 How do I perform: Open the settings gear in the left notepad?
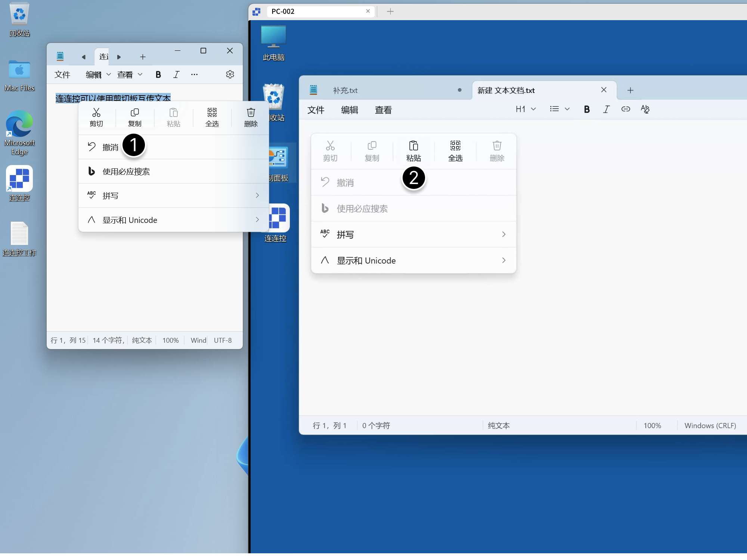tap(230, 74)
